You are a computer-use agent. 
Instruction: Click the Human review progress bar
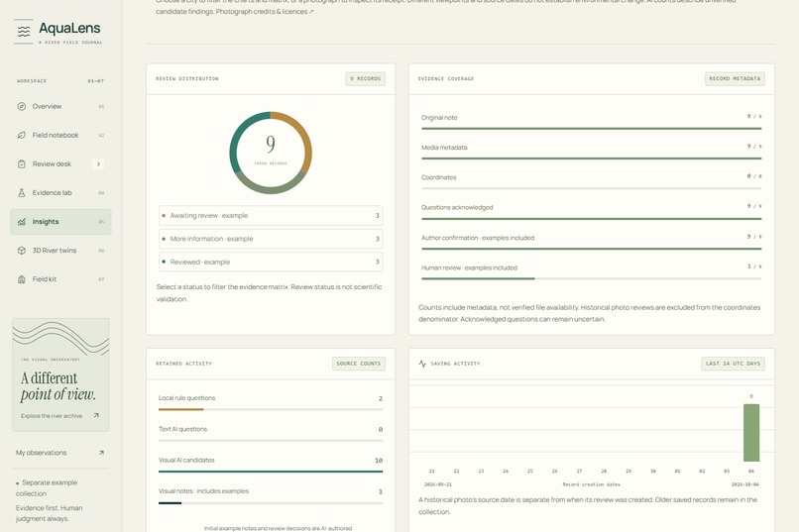[x=592, y=278]
